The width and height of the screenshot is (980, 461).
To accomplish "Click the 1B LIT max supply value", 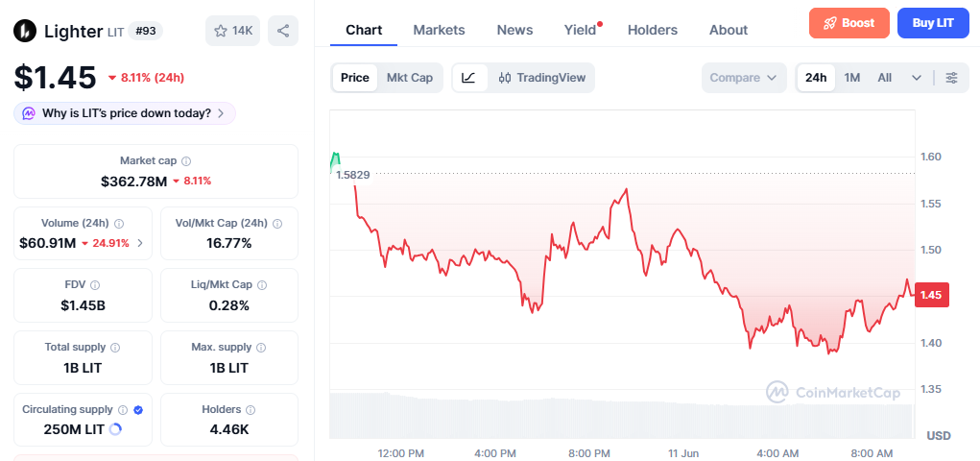I will tap(229, 368).
